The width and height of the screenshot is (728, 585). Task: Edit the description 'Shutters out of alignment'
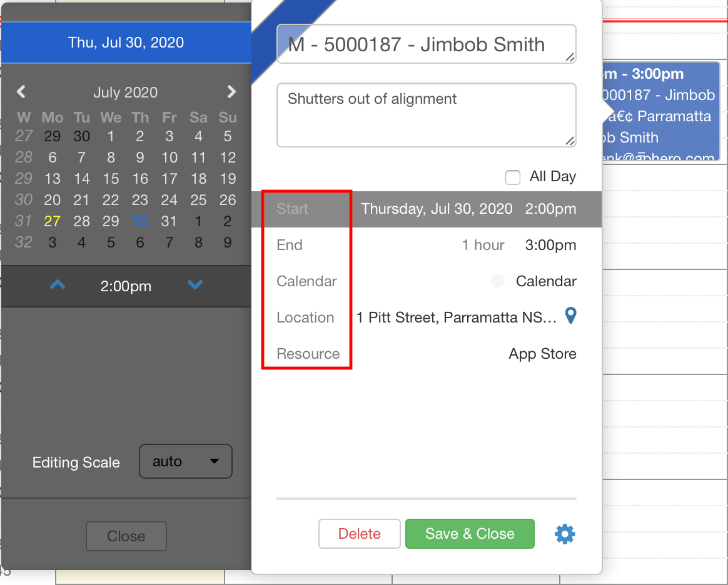click(426, 115)
